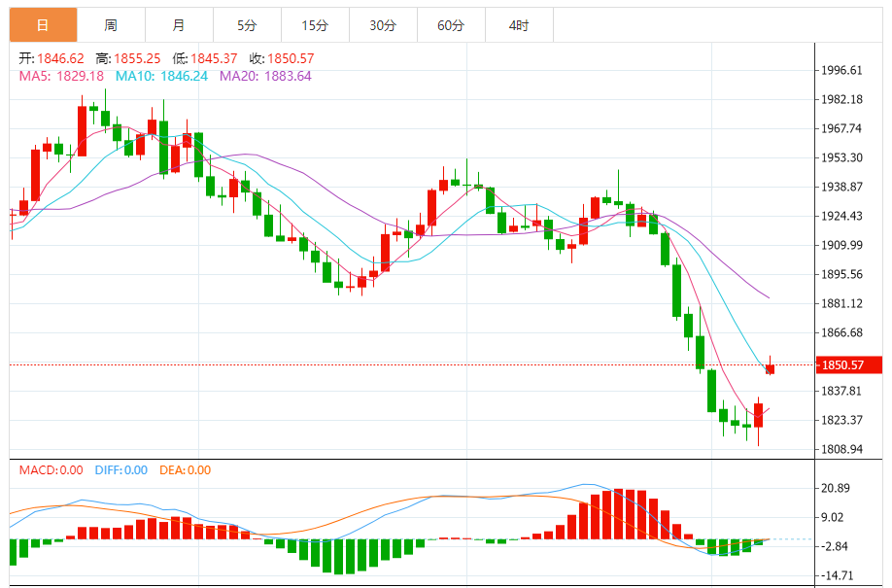This screenshot has height=588, width=892.
Task: Click the DIFF:0.00 indicator label
Action: pos(121,470)
